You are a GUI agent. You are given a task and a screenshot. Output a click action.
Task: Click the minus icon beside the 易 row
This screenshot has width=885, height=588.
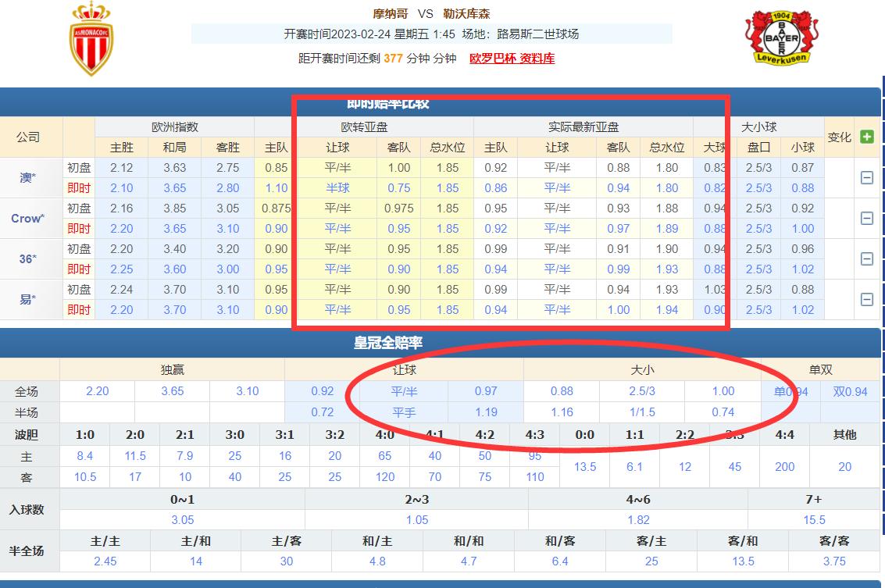(866, 299)
